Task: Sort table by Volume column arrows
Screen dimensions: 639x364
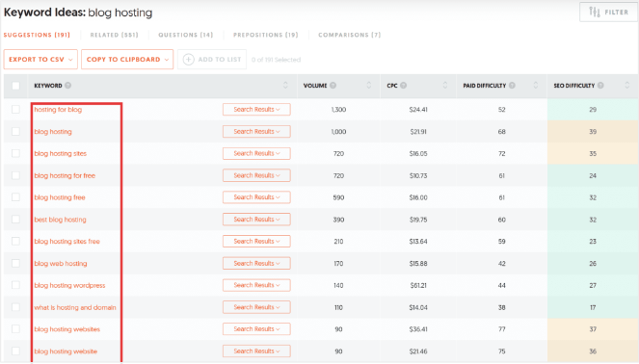Action: (369, 85)
